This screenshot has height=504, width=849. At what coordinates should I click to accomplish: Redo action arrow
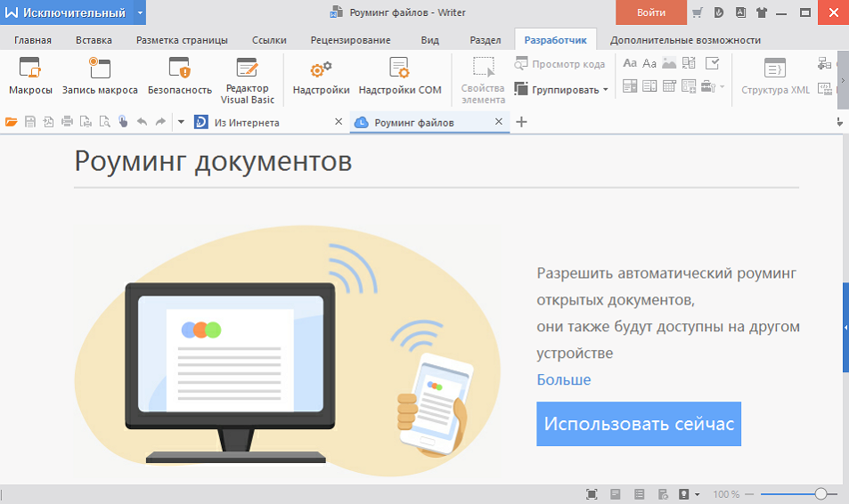[160, 122]
